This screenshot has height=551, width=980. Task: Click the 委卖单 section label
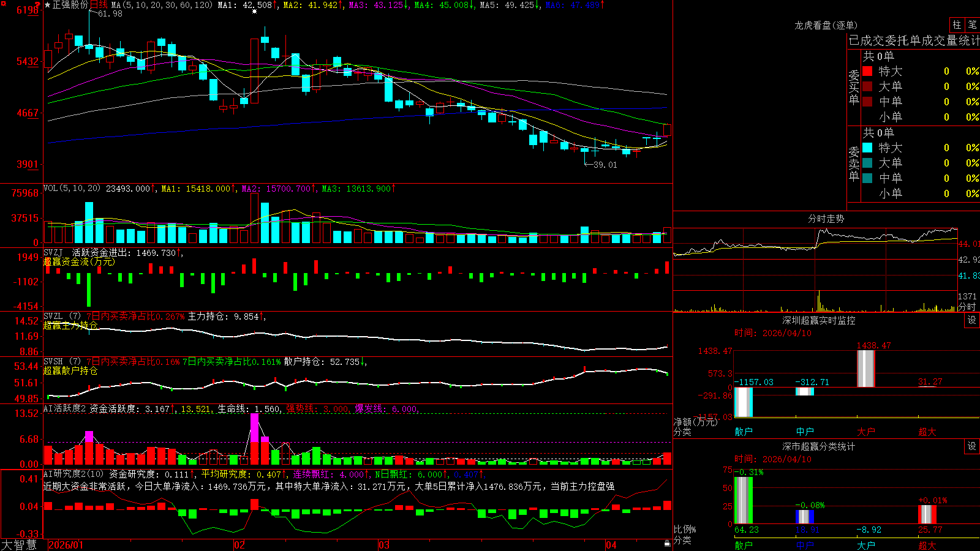tap(854, 163)
